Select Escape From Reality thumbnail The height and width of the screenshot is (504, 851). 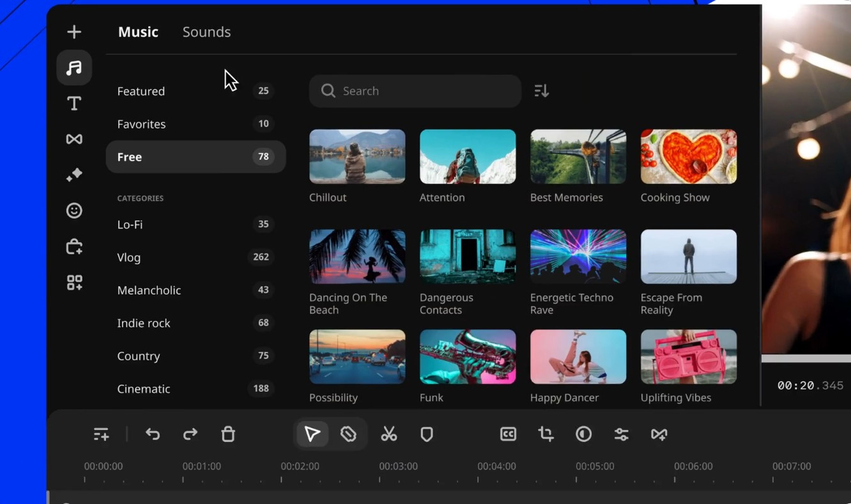(689, 256)
